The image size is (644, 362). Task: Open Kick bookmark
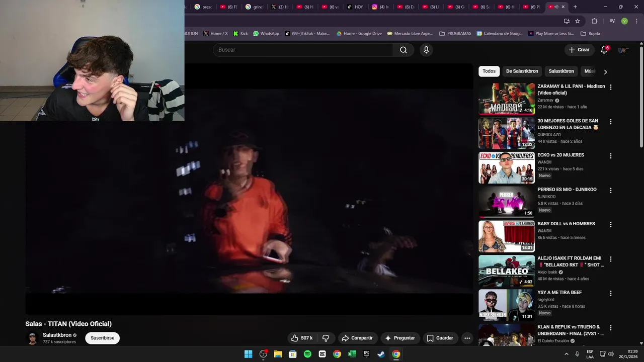(x=240, y=34)
